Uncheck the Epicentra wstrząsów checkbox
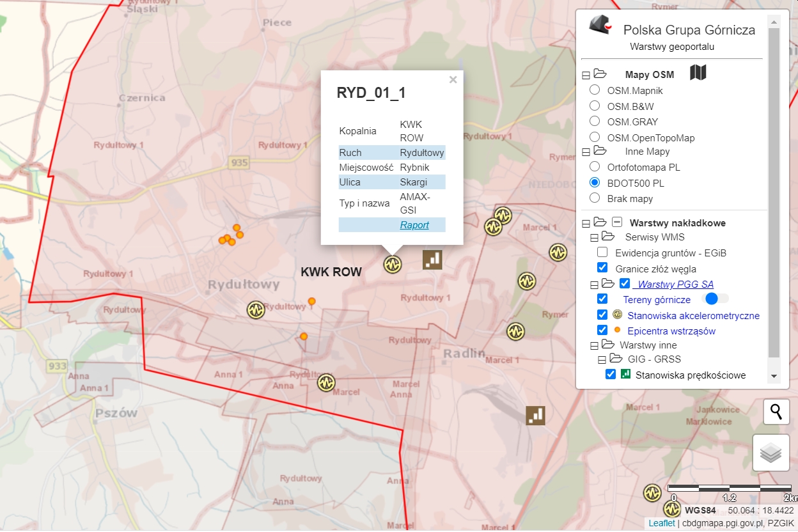The image size is (798, 532). [x=602, y=330]
